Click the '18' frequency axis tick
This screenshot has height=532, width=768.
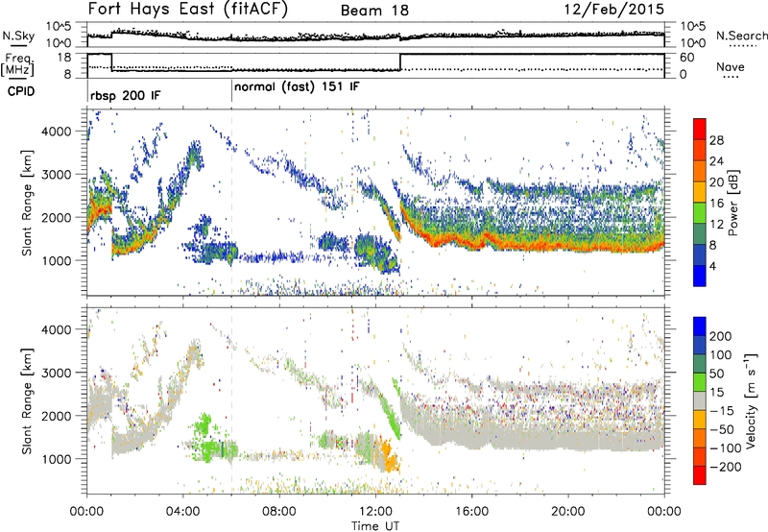click(65, 58)
